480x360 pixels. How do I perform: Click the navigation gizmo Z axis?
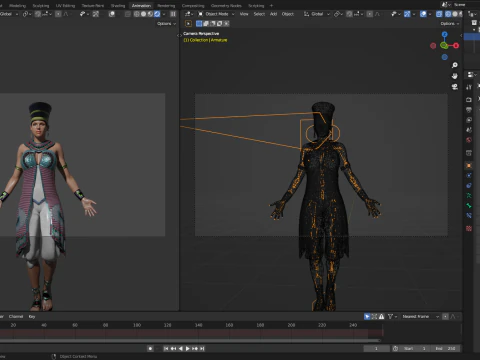coord(444,34)
